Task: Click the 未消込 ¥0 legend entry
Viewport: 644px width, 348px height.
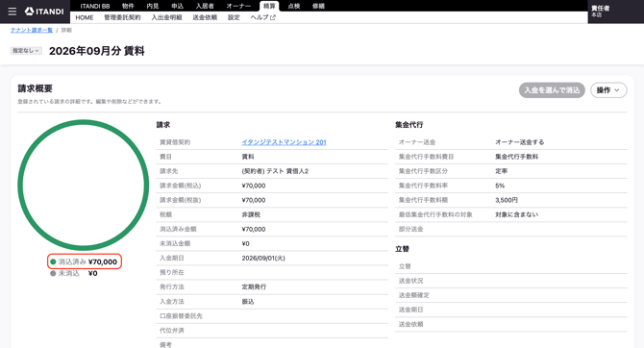Action: [x=74, y=273]
